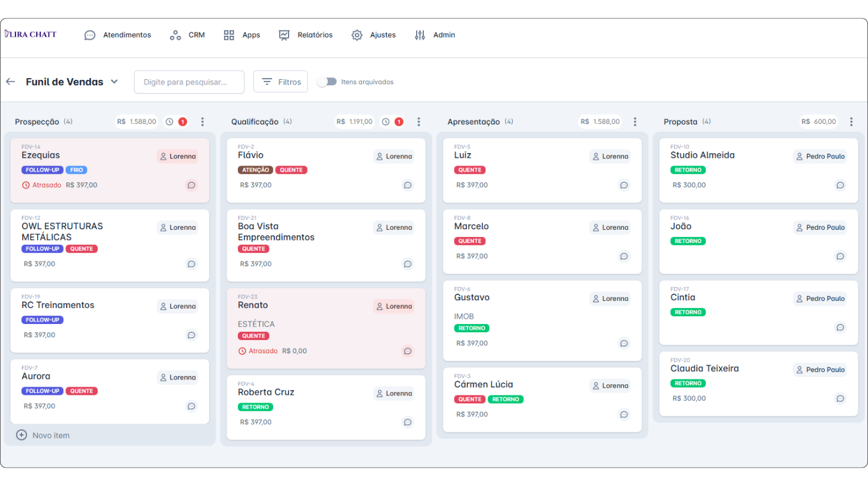This screenshot has height=486, width=868.
Task: Open the CRM menu item
Action: pos(187,35)
